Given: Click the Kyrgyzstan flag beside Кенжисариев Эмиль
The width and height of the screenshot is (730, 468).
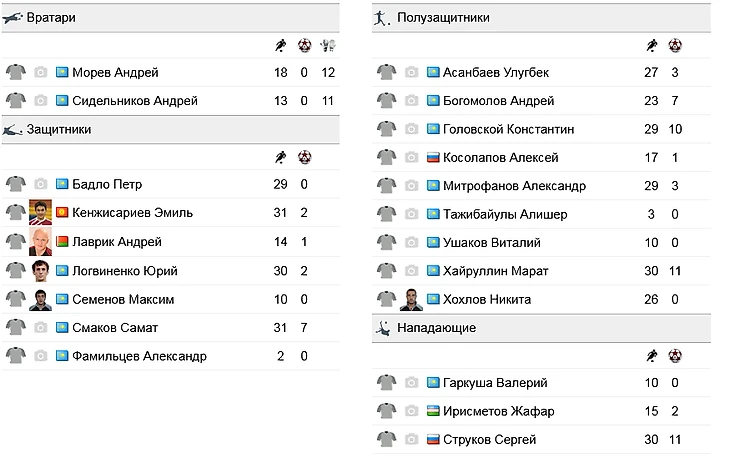Looking at the screenshot, I should [62, 213].
